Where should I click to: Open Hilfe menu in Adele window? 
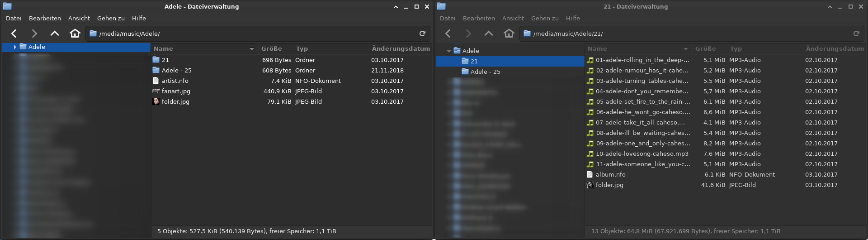tap(139, 18)
